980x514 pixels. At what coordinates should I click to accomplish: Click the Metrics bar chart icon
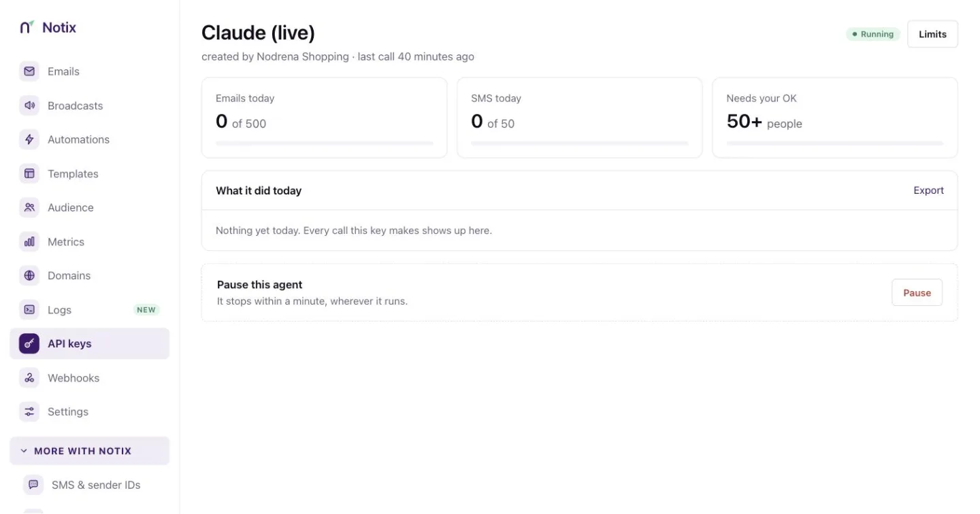point(29,241)
